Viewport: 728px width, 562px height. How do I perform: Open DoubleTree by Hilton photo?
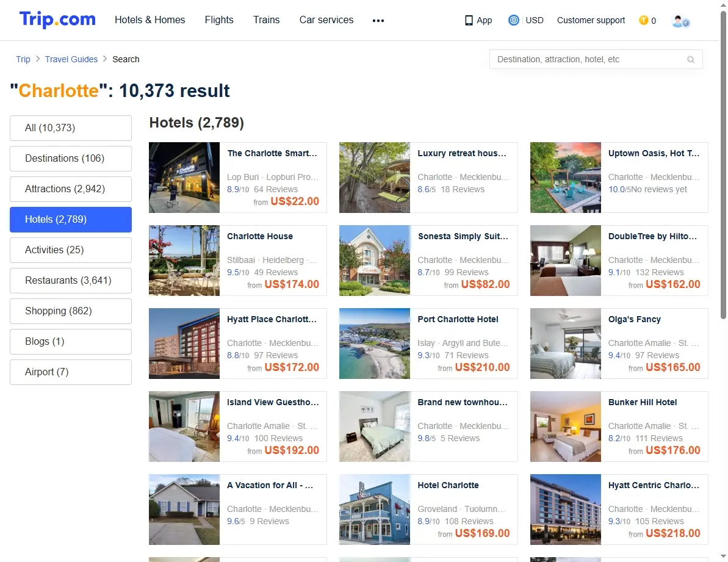click(566, 261)
